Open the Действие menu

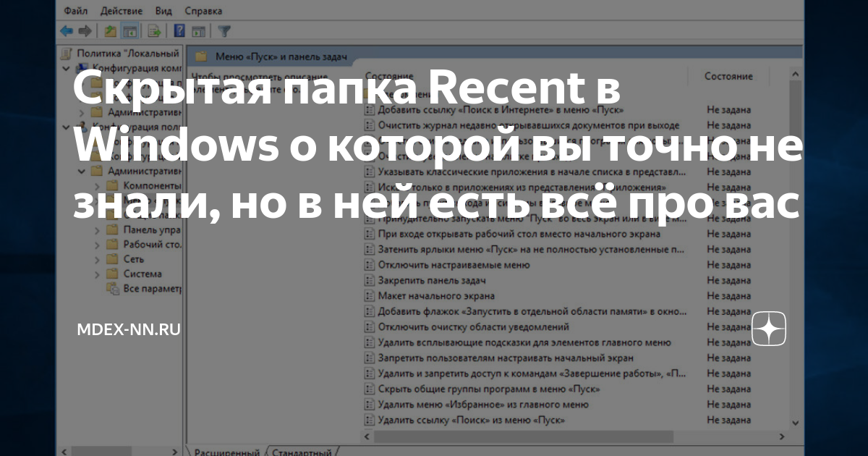click(122, 11)
